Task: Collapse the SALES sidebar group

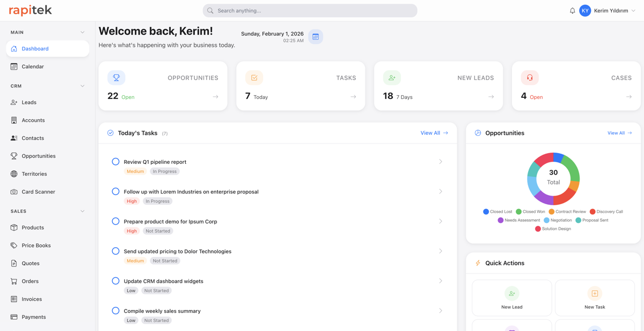Action: point(82,211)
